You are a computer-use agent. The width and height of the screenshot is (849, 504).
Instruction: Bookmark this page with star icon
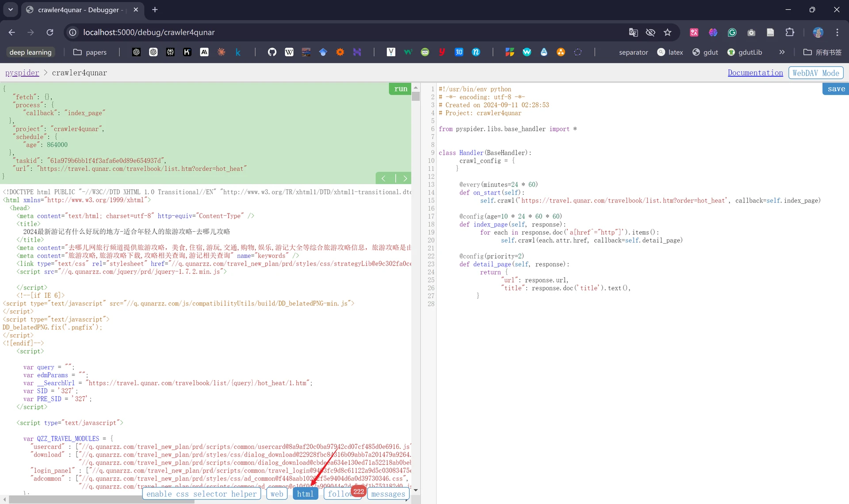coord(667,32)
